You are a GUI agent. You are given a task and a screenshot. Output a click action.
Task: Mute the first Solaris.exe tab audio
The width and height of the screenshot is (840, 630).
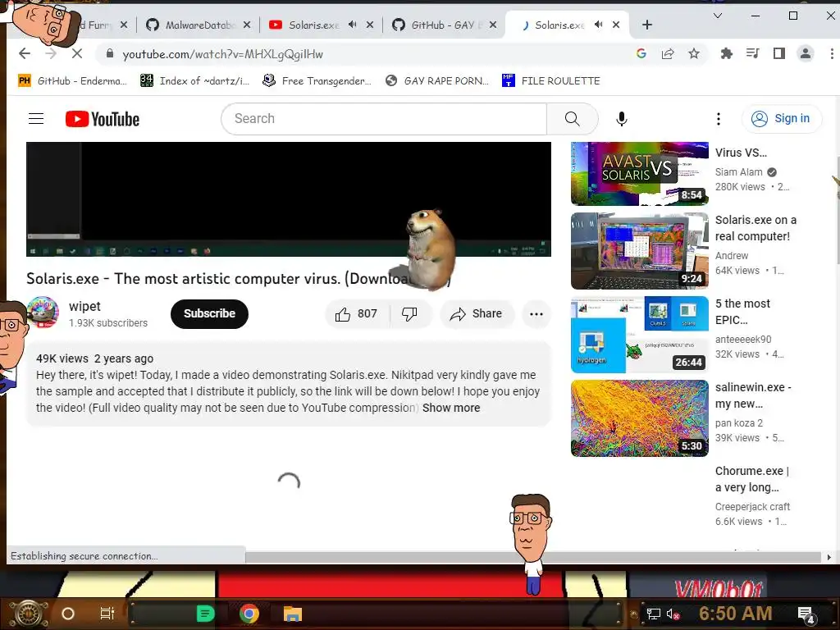point(353,25)
